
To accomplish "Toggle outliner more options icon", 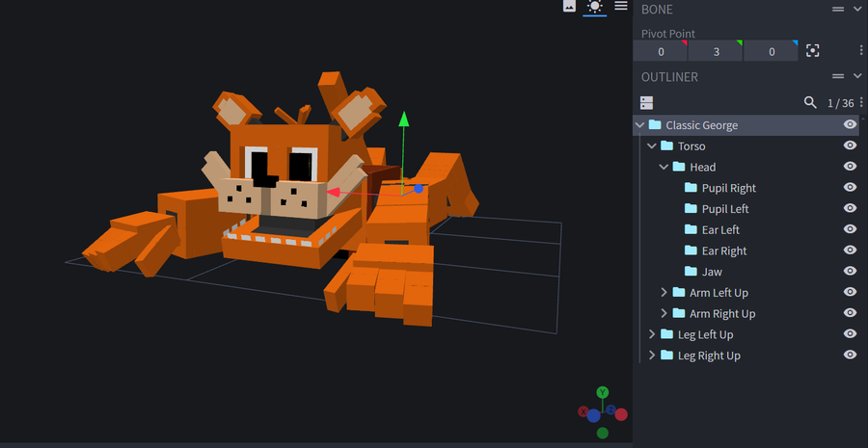I will tap(646, 103).
